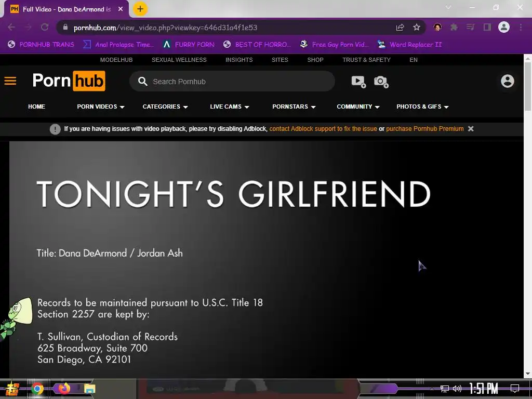Viewport: 532px width, 399px height.
Task: Bookmark this tab with the star
Action: (417, 27)
